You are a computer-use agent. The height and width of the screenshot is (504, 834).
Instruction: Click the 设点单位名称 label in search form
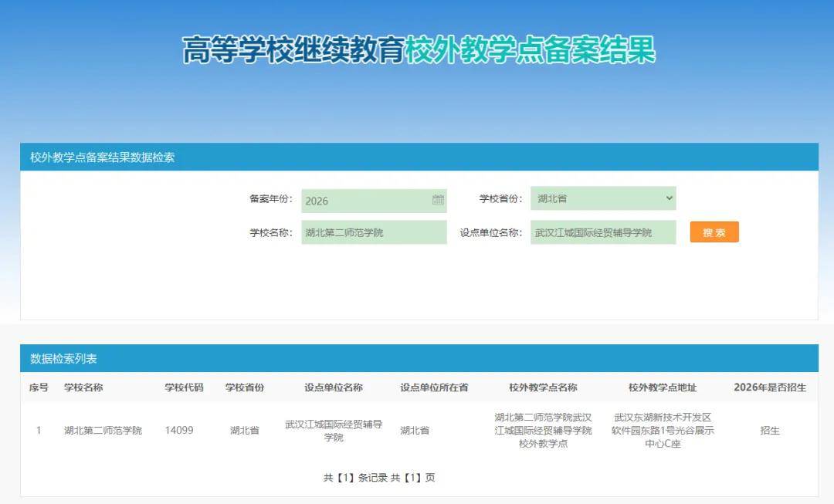tap(491, 232)
